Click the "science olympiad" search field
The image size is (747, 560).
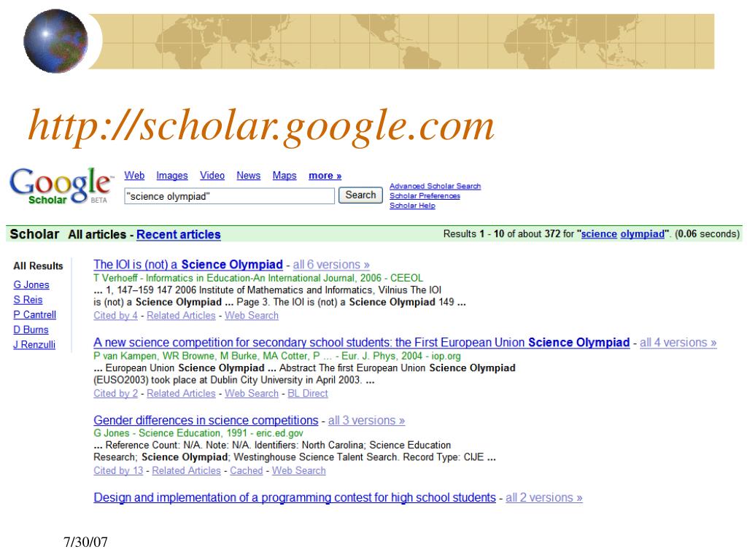229,196
